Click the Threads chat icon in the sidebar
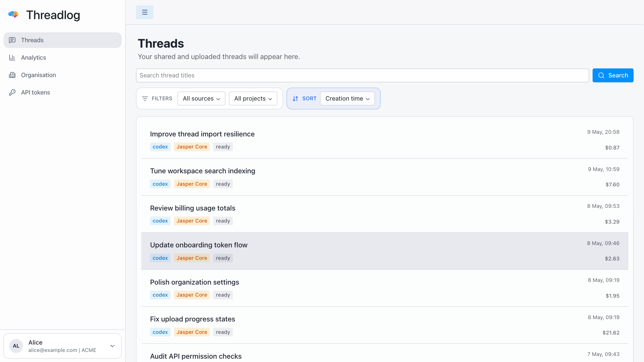The image size is (644, 362). click(x=12, y=40)
